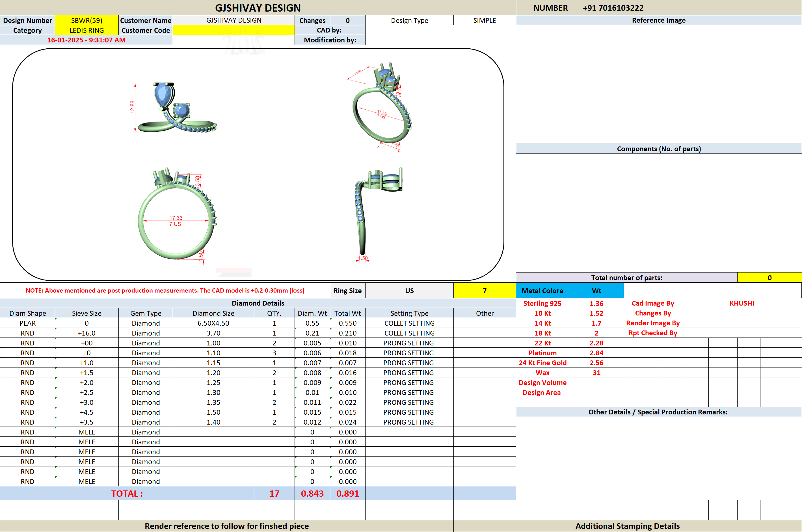Select the LEDIS RING category cell

87,30
